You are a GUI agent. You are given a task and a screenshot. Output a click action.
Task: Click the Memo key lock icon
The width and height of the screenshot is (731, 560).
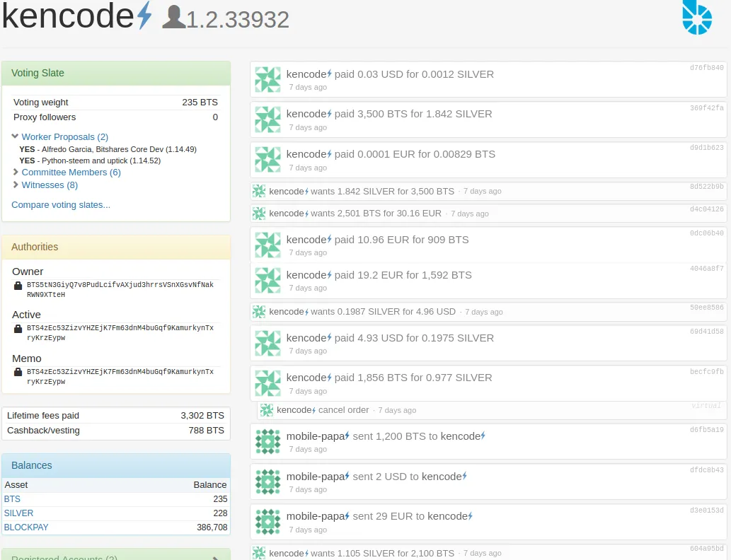coord(18,372)
